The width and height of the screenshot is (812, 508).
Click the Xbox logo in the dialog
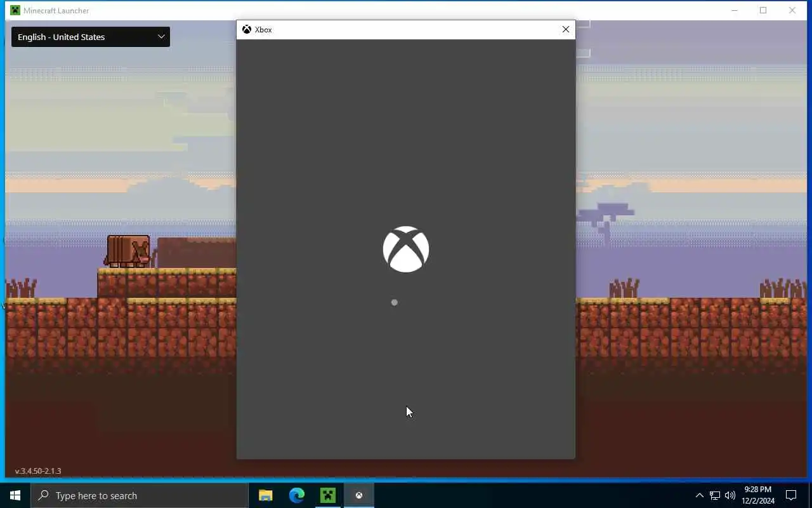[406, 249]
